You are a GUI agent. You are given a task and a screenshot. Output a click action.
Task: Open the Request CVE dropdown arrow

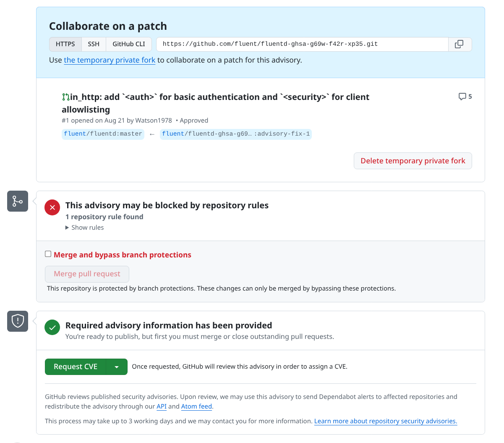117,367
